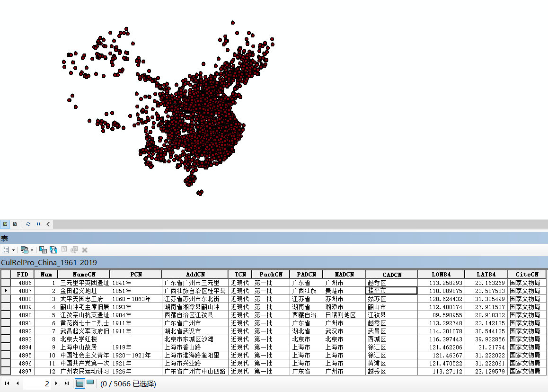Click the cell 广东省广州市中山四路
Screen dimensions: 548x392
(195, 371)
